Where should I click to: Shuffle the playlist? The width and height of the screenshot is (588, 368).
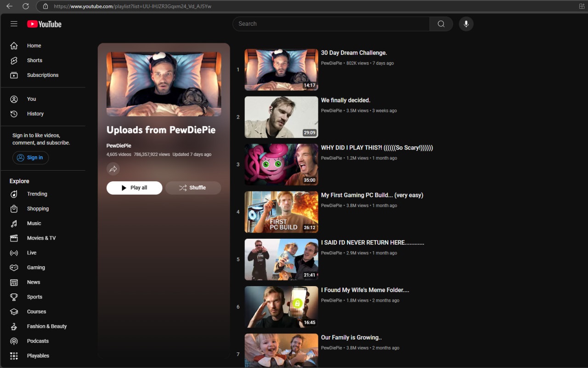(x=193, y=188)
